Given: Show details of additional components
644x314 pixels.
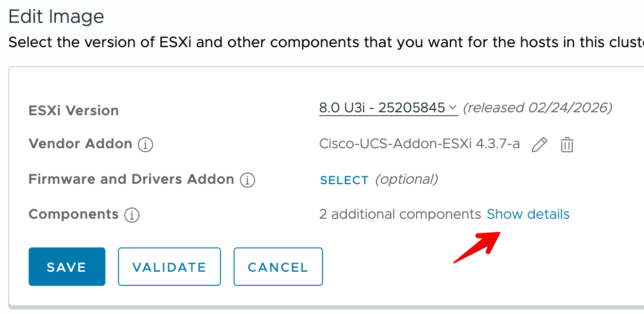Looking at the screenshot, I should coord(528,214).
